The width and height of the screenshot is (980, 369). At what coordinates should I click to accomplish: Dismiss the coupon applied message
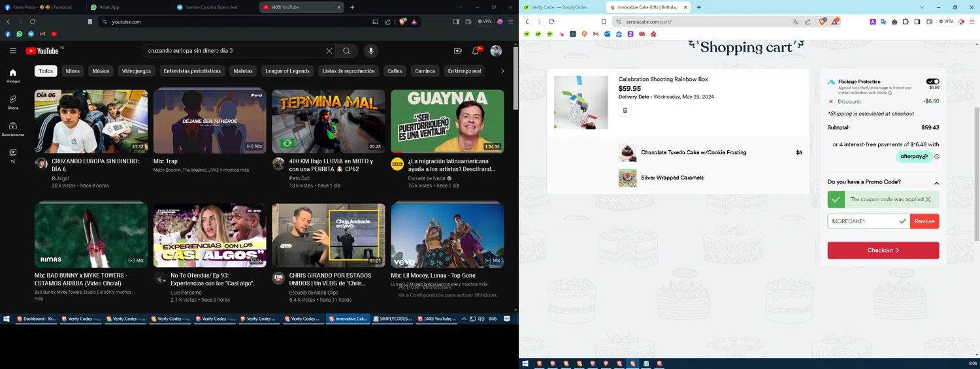click(928, 200)
